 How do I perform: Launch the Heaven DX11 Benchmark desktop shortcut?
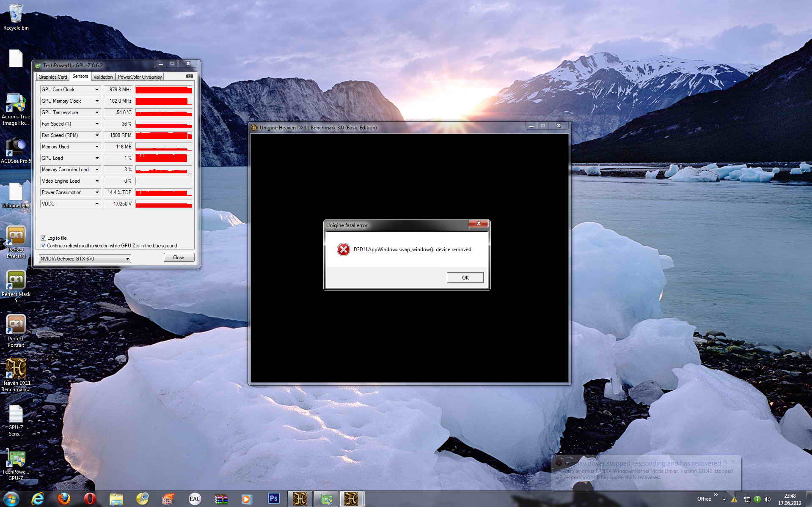(16, 375)
